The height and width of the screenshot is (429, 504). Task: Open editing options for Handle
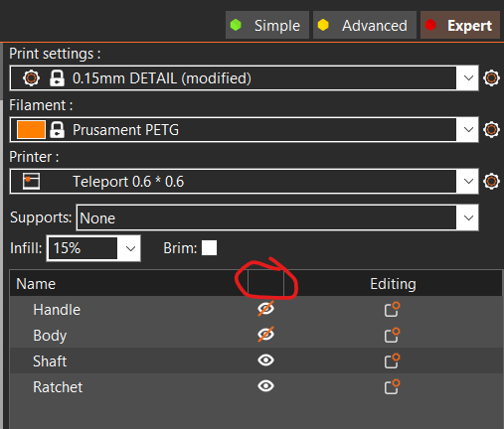[x=392, y=309]
